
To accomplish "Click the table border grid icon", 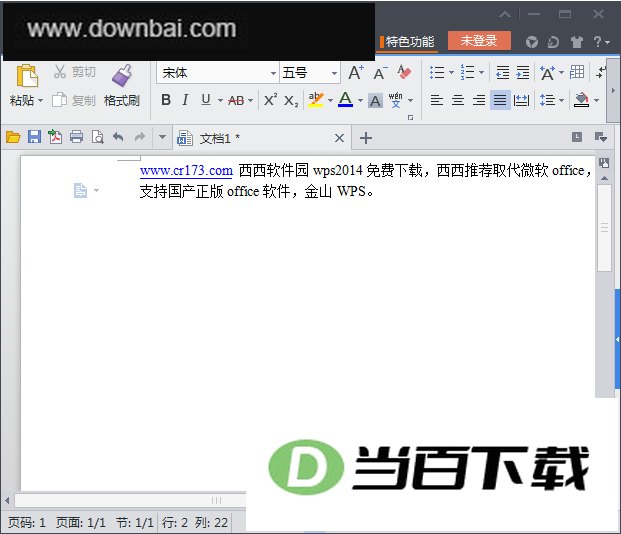I will point(577,72).
